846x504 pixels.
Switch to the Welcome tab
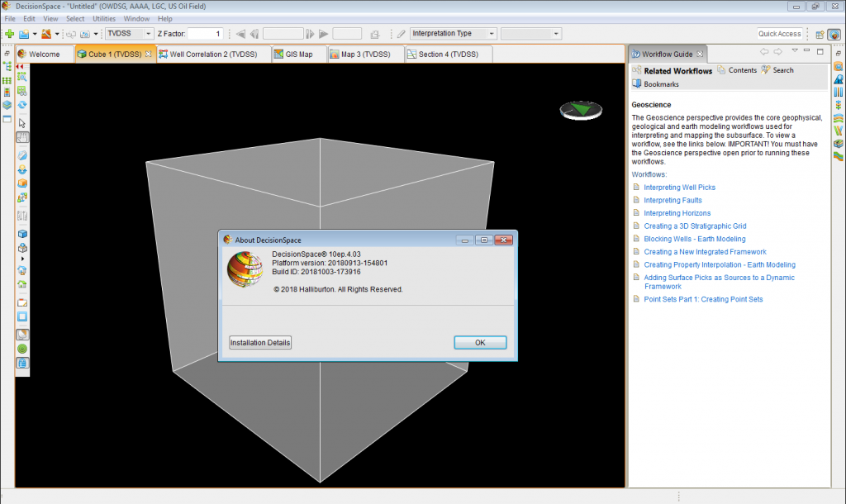45,54
